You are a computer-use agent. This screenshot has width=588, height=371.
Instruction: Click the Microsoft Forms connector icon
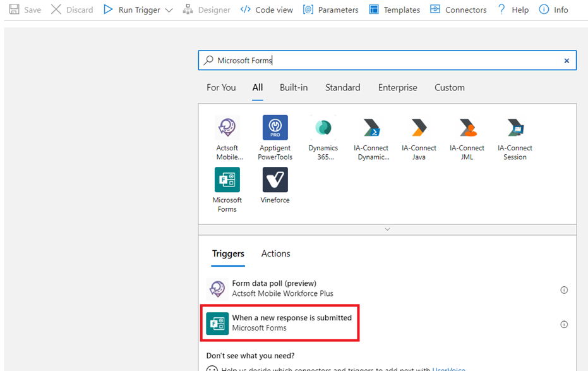coord(227,180)
